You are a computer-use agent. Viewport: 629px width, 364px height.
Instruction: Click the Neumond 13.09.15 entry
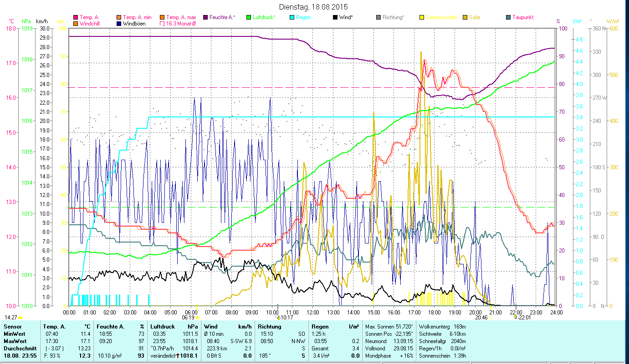[x=389, y=341]
